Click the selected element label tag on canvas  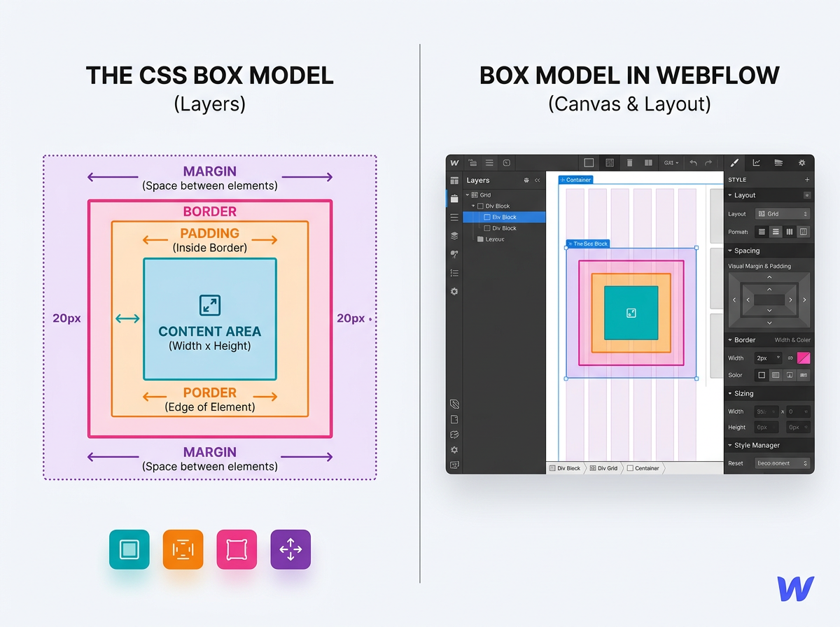coord(588,244)
